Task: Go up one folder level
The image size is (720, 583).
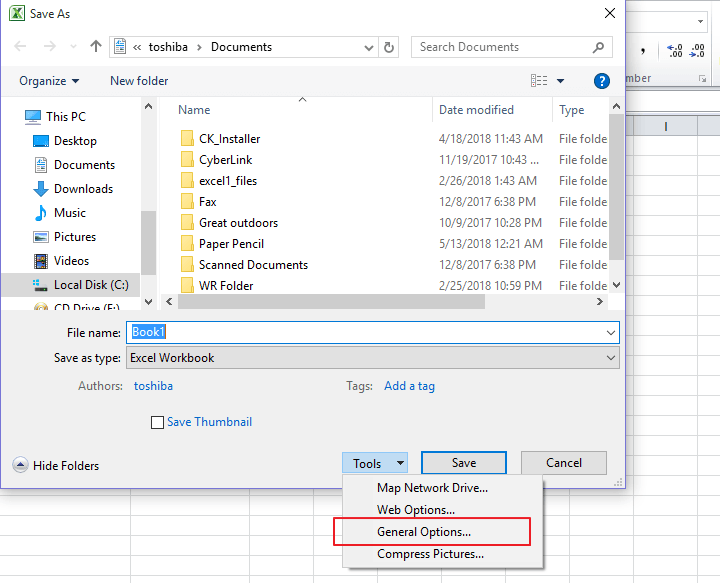Action: (x=96, y=46)
